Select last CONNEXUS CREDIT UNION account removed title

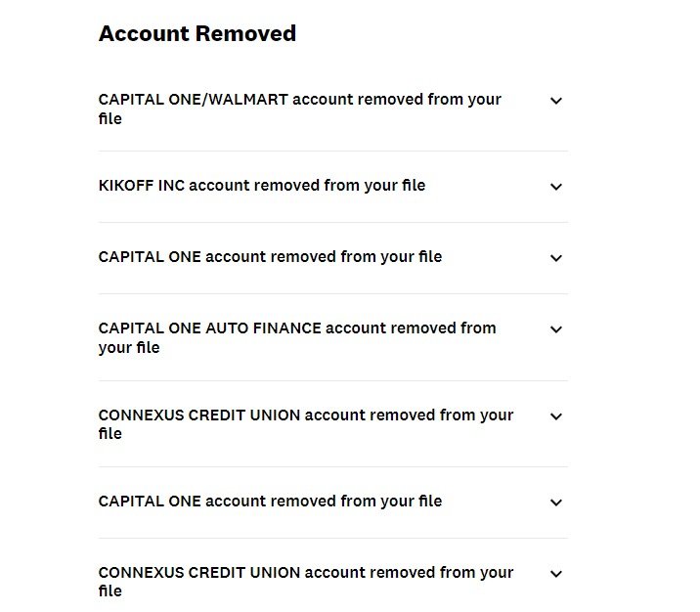[305, 573]
